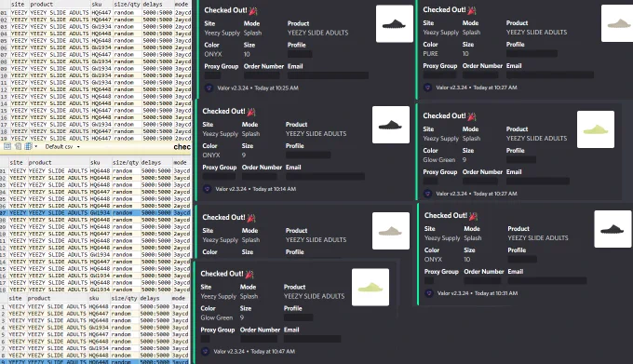Click the Valor avatar beside Today at 10:25 AM
This screenshot has height=364, width=633.
[x=209, y=88]
